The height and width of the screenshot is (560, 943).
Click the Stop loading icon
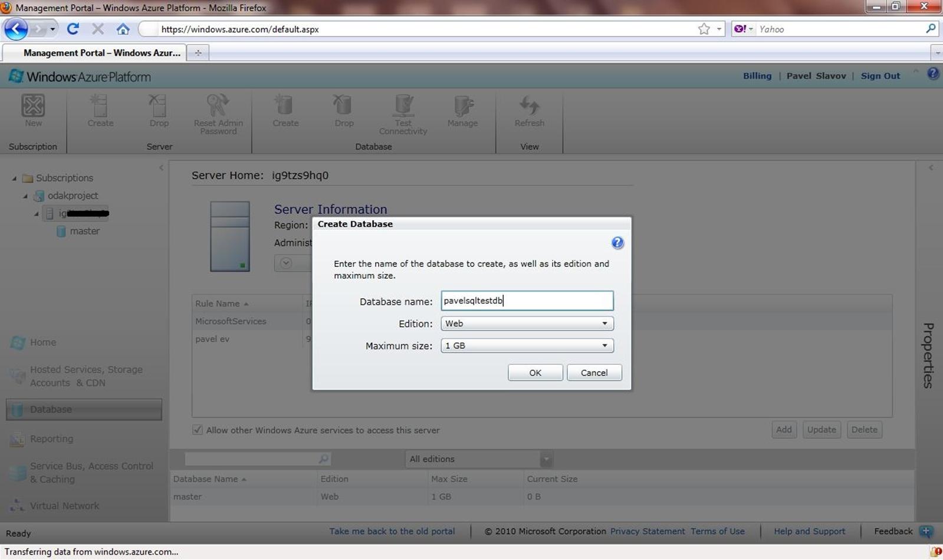click(x=98, y=29)
